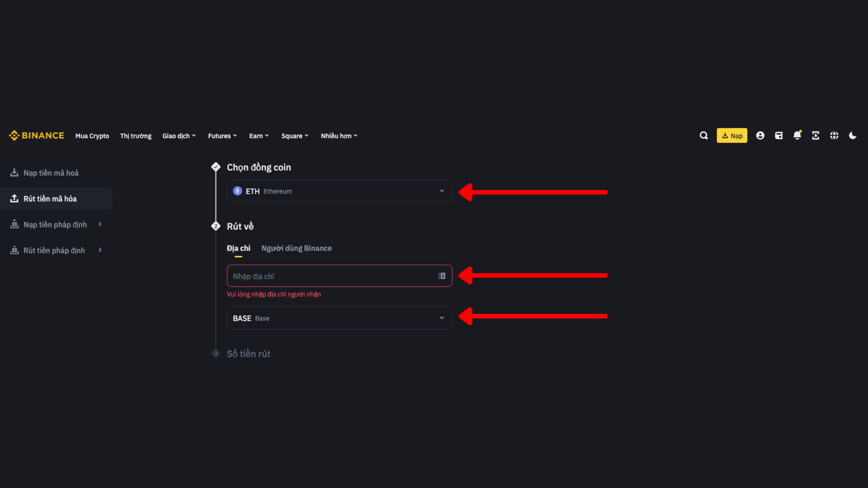
Task: Select the Địa chỉ tab
Action: [239, 248]
